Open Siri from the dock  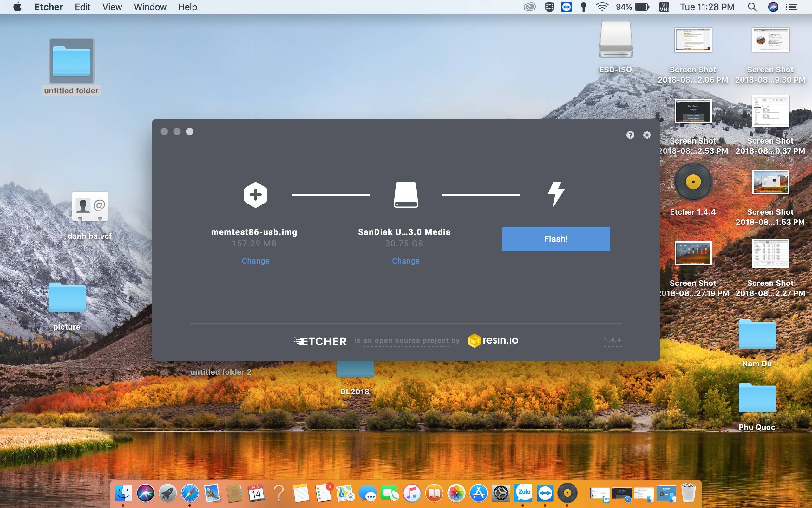[145, 493]
